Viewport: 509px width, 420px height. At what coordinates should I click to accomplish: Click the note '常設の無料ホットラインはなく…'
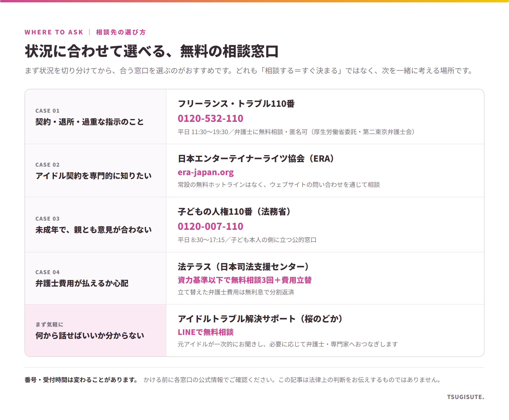[279, 185]
